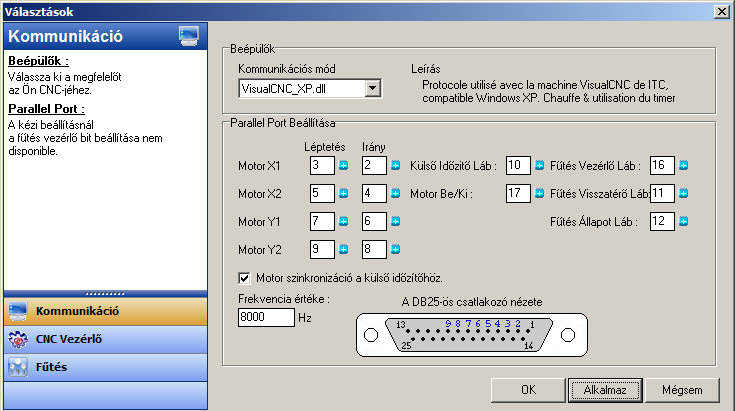Click plus icon beside Motor Y2 Léptetés
Viewport: 735px width, 411px height.
click(x=344, y=250)
